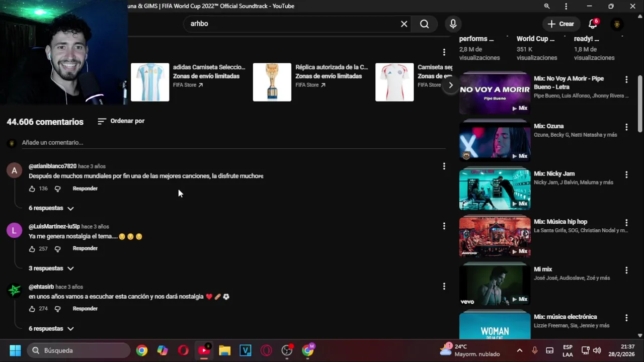The height and width of the screenshot is (362, 644).
Task: Expand 6 respuestas under @ehtasirb
Action: pyautogui.click(x=51, y=329)
